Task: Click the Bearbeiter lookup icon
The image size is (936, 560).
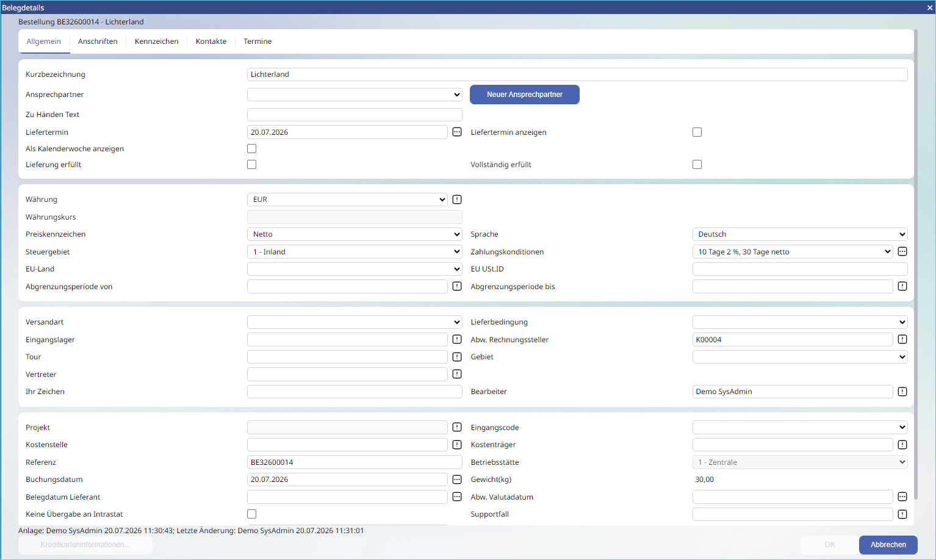Action: [x=902, y=392]
